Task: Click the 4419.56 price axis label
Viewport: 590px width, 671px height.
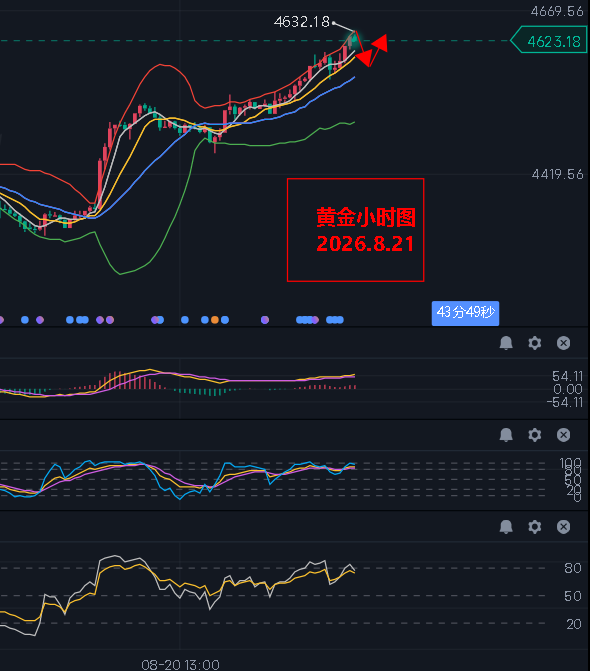Action: point(557,174)
